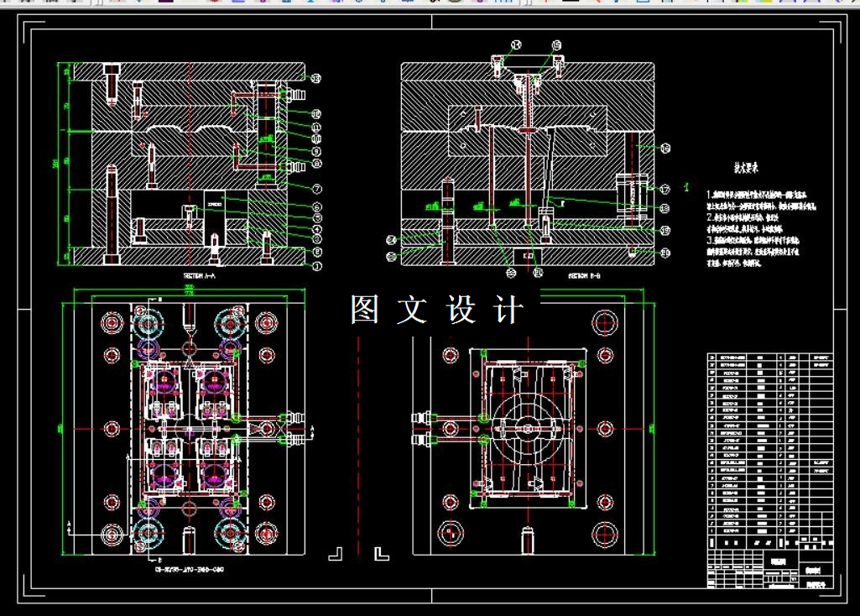
Task: Select part balloon number 22
Action: point(511,273)
